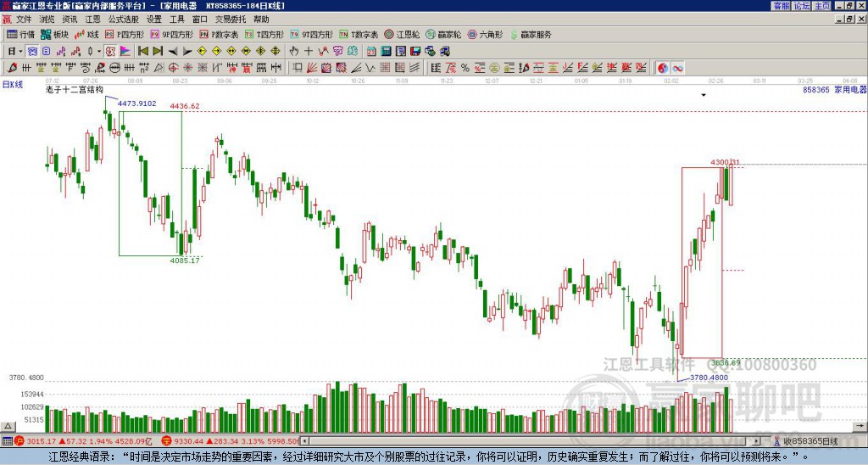The image size is (868, 465).
Task: Open the 江恩轮 Gann wheel tool
Action: [x=402, y=34]
